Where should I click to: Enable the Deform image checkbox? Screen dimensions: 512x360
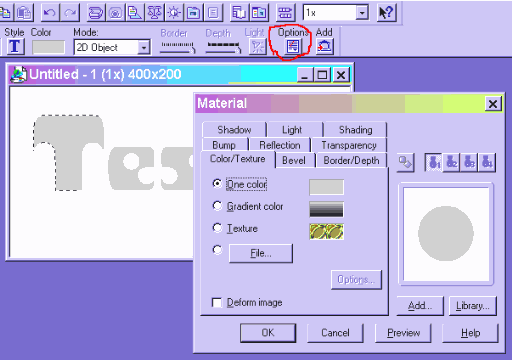(217, 302)
